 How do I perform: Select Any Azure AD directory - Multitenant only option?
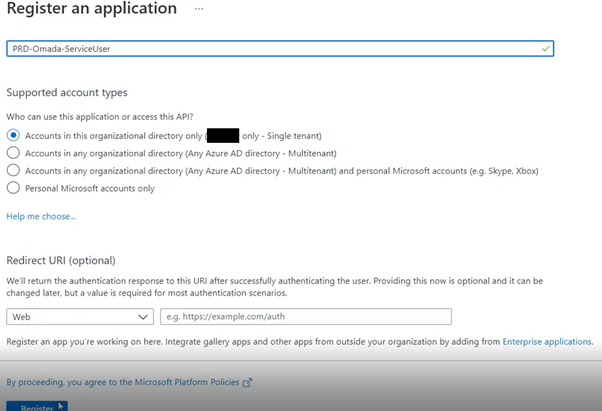click(13, 153)
